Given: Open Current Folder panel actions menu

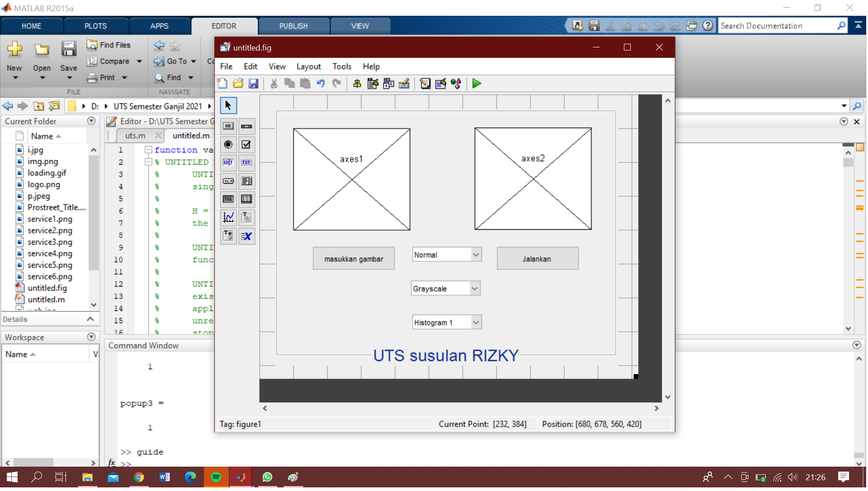Looking at the screenshot, I should click(x=92, y=121).
